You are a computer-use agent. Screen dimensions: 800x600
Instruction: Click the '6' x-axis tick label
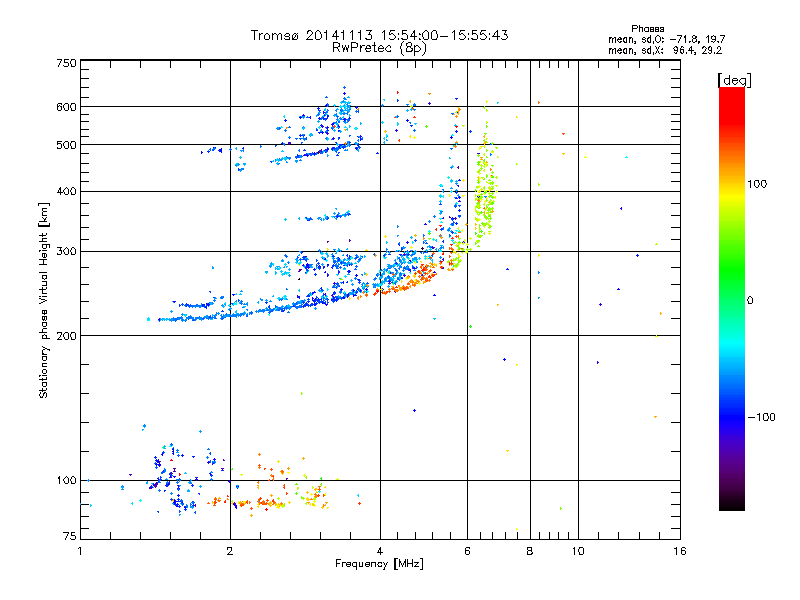pos(467,551)
